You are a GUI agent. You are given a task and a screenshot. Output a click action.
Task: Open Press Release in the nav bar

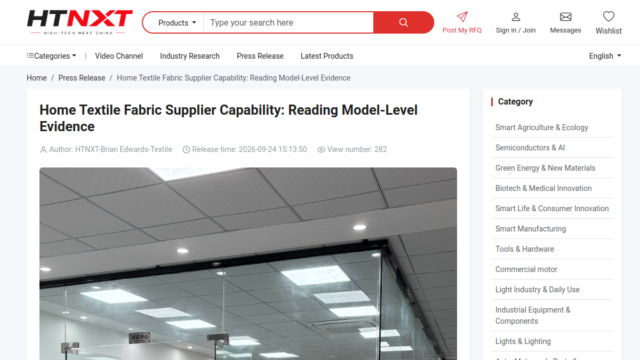[260, 56]
